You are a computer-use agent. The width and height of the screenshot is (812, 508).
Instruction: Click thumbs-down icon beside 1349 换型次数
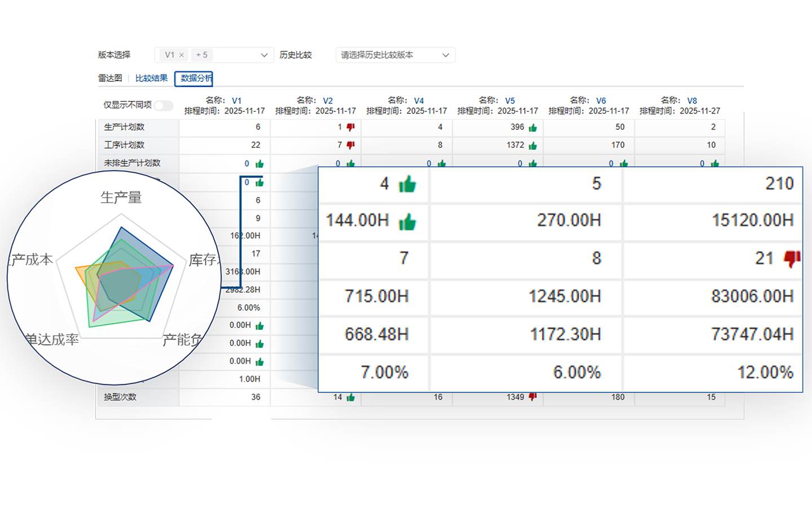[x=532, y=397]
